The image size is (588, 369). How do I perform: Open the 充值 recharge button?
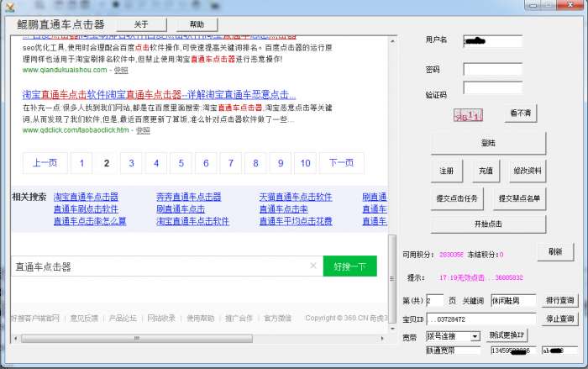click(486, 171)
